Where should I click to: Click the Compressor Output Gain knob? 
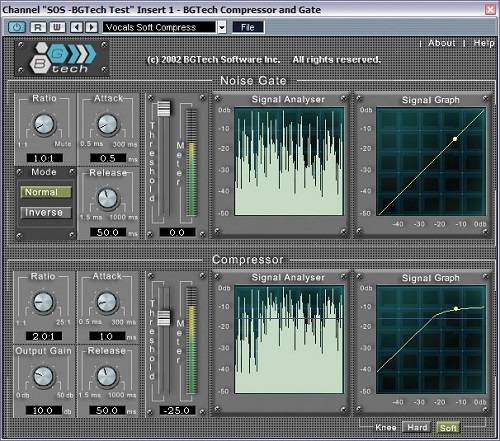43,376
